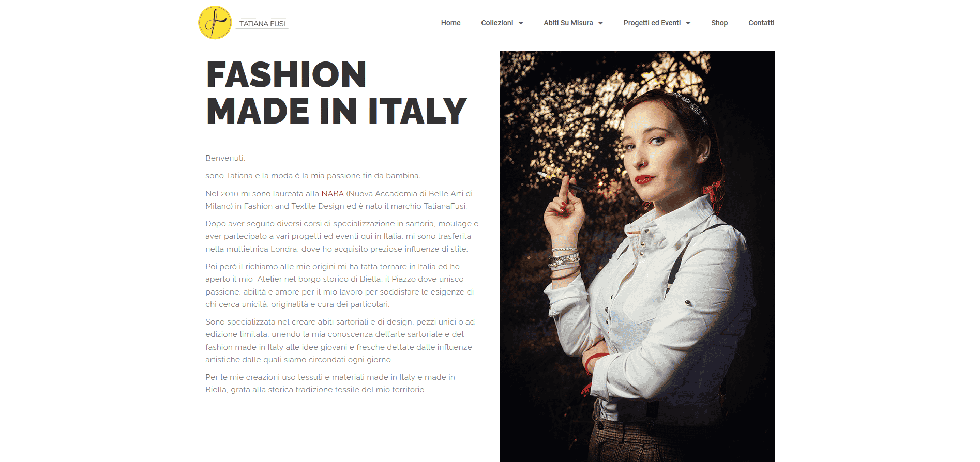Image resolution: width=980 pixels, height=462 pixels.
Task: Follow the red NABA hyperlink
Action: click(x=333, y=194)
